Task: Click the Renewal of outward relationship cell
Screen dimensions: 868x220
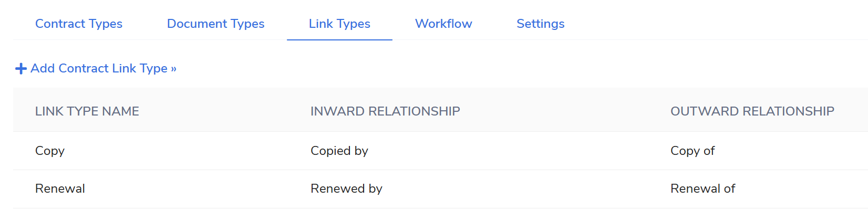Action: tap(702, 188)
